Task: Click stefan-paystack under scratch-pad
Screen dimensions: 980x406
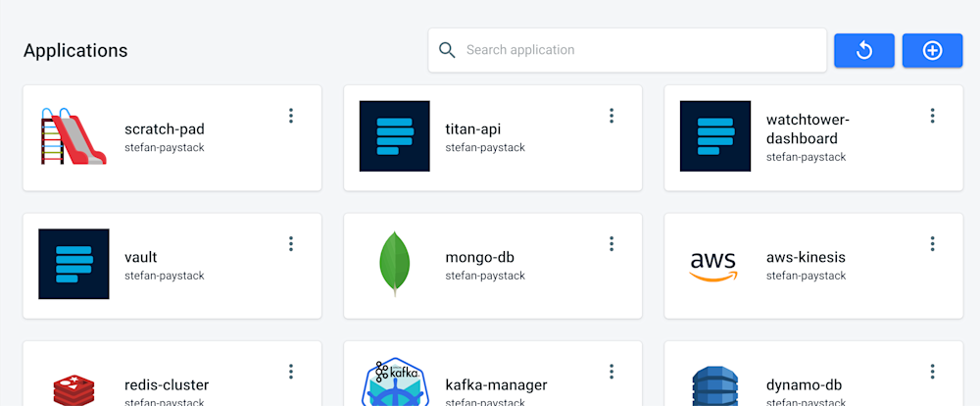Action: 165,148
